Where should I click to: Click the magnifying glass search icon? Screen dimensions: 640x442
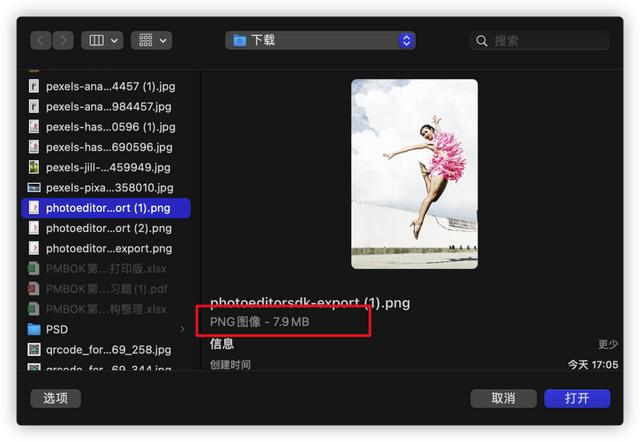click(482, 41)
